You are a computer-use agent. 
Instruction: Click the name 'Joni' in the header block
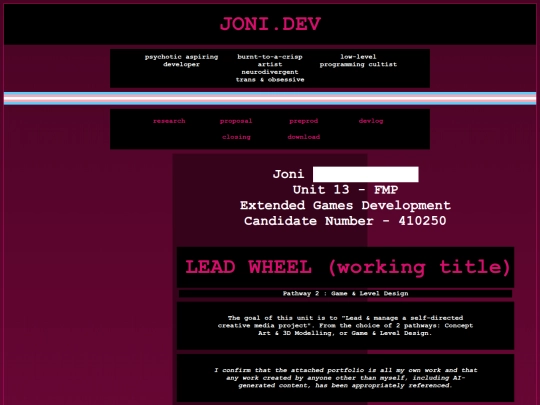click(x=288, y=174)
